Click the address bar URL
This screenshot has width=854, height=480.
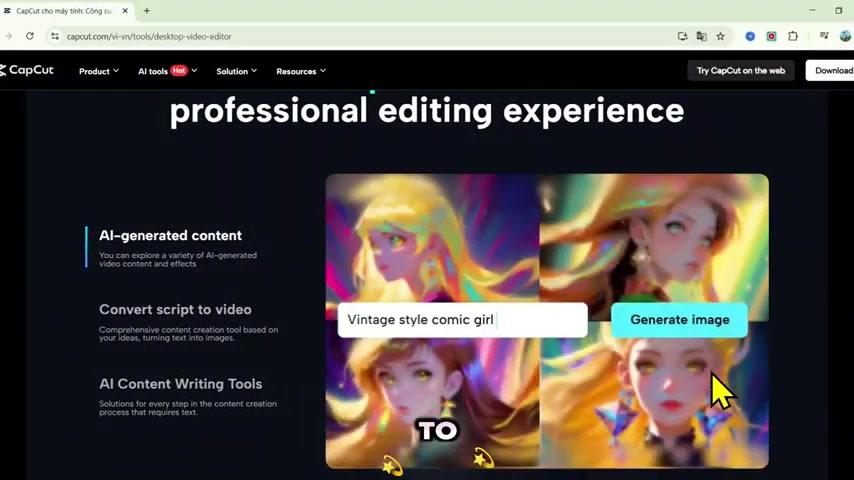click(x=149, y=37)
